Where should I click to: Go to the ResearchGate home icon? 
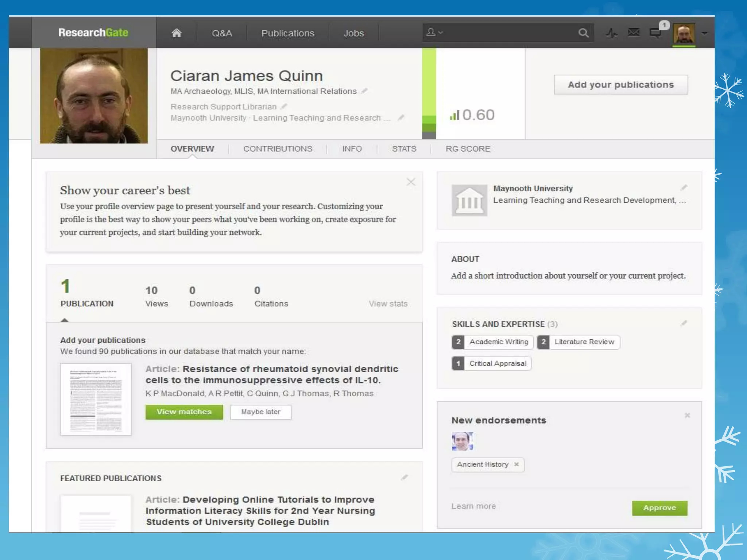point(177,33)
